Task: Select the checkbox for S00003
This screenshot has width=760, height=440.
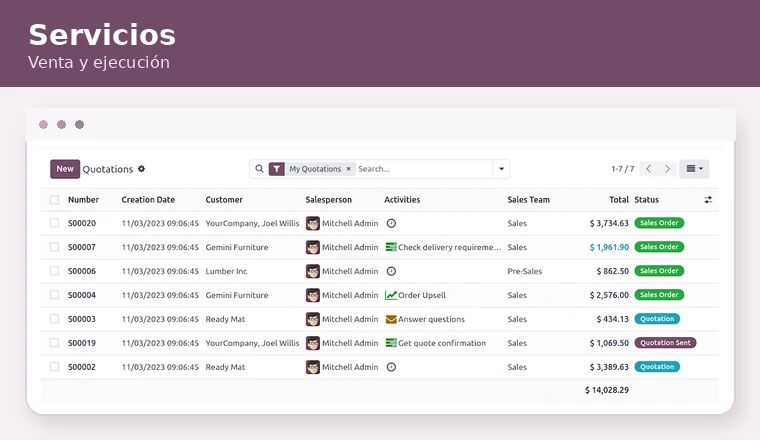Action: tap(54, 319)
